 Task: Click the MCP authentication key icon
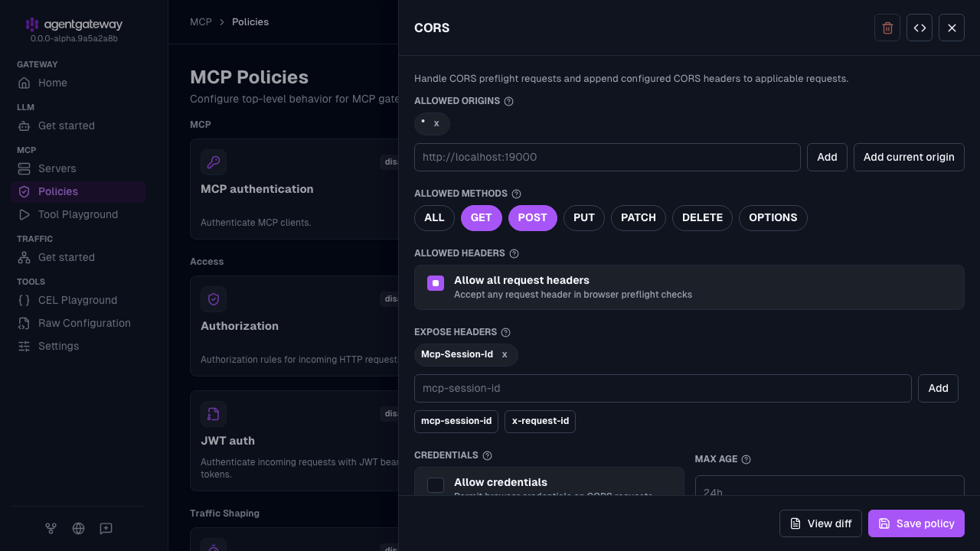214,162
